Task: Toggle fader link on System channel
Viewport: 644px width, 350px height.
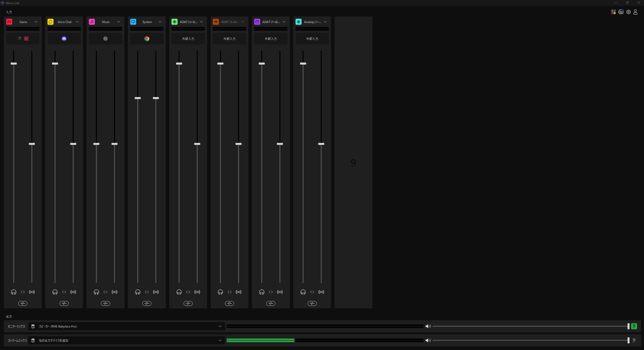Action: 147,292
